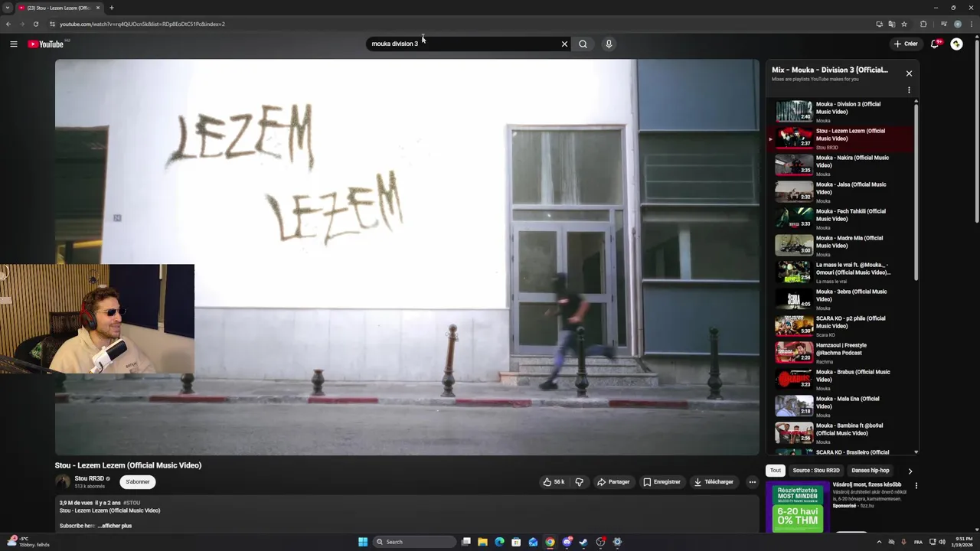980x551 pixels.
Task: Open the sponsored ad three-dot menu
Action: tap(916, 485)
